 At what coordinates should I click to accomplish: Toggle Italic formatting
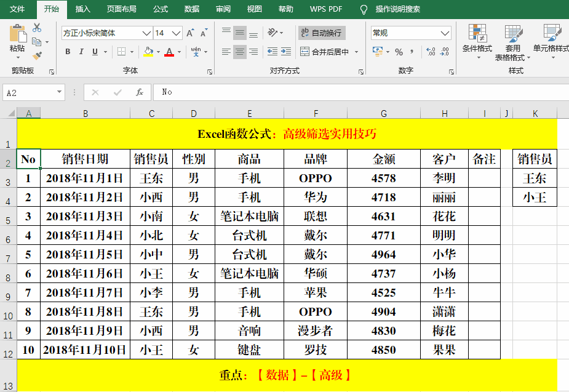point(81,52)
